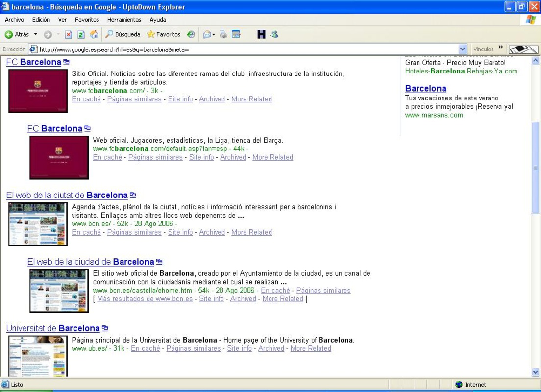The width and height of the screenshot is (541, 392).
Task: Open the Ver menu
Action: pos(62,20)
